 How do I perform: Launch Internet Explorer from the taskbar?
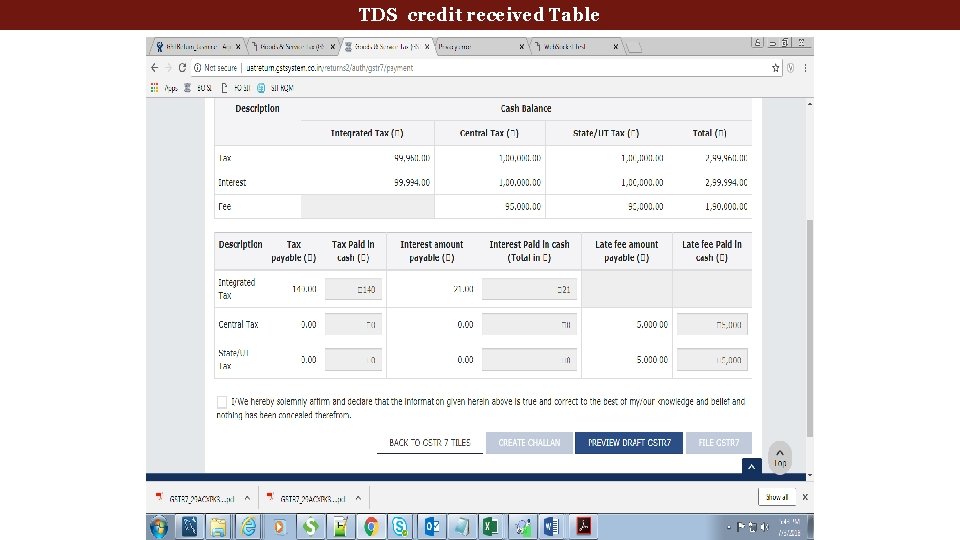[249, 527]
